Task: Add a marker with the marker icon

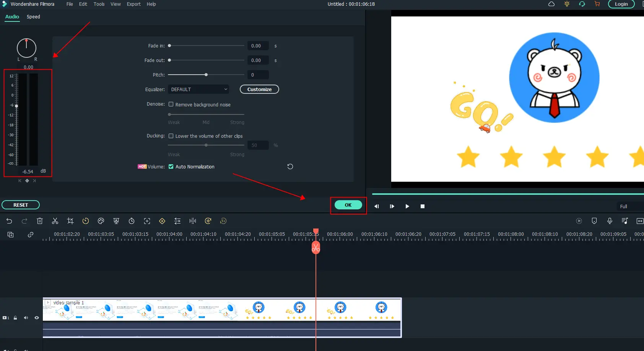Action: (x=594, y=221)
